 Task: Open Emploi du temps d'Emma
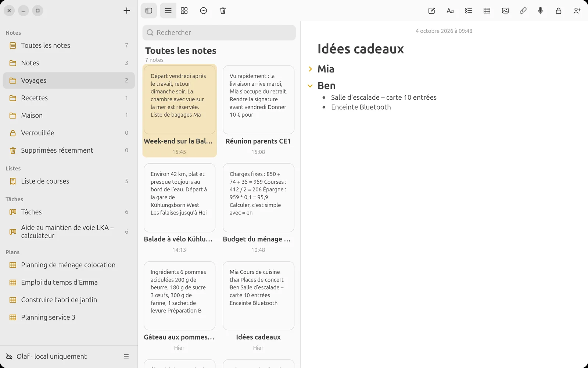coord(69,282)
